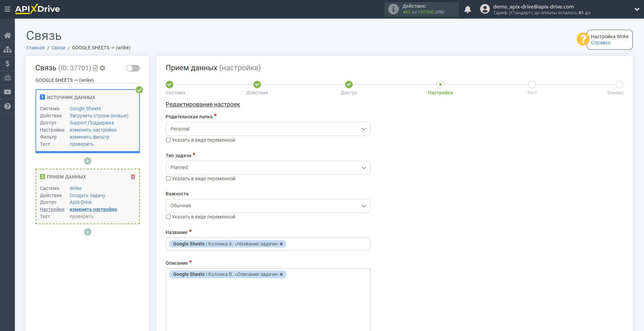Click the ApiX-Drive access link
644x331 pixels.
coord(81,202)
